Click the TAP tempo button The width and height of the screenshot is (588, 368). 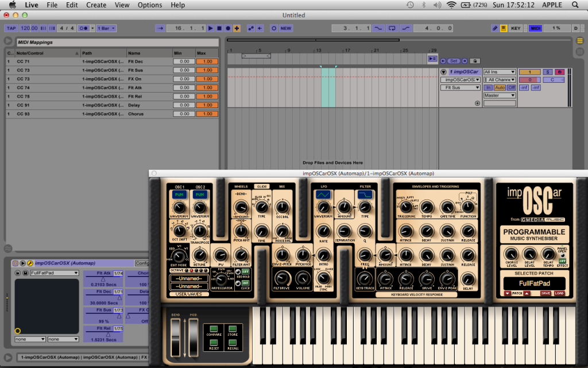click(x=11, y=28)
